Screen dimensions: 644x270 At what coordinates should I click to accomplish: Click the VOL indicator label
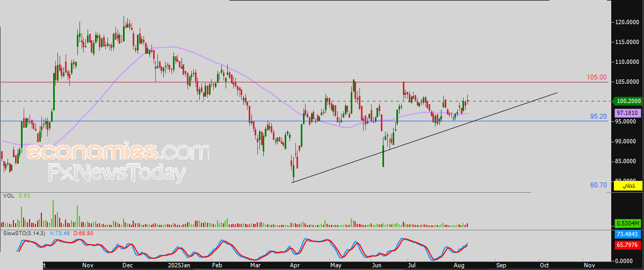tap(8, 196)
